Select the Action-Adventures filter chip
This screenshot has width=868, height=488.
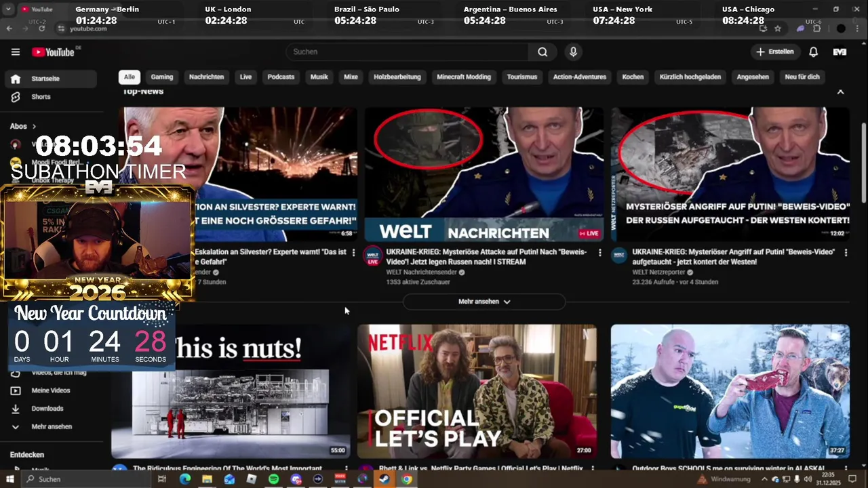point(580,77)
